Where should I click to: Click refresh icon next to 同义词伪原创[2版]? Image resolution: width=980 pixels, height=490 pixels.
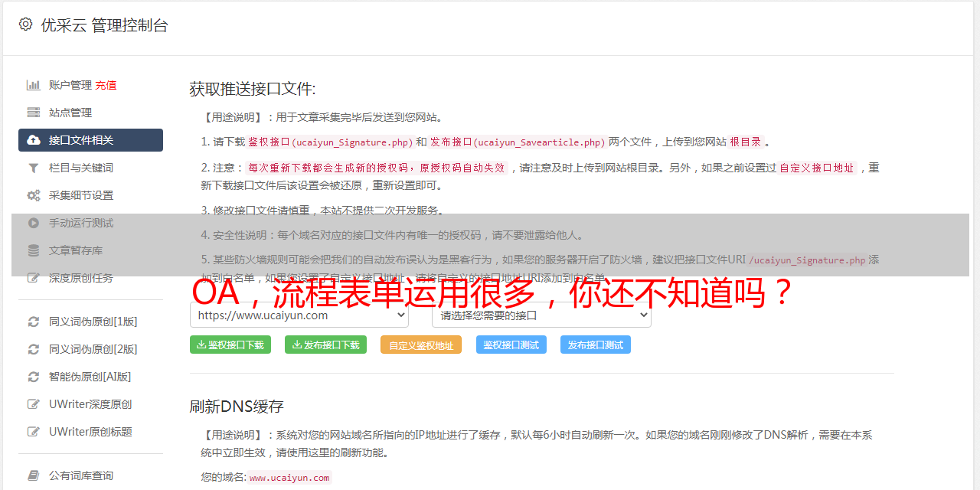click(x=34, y=349)
